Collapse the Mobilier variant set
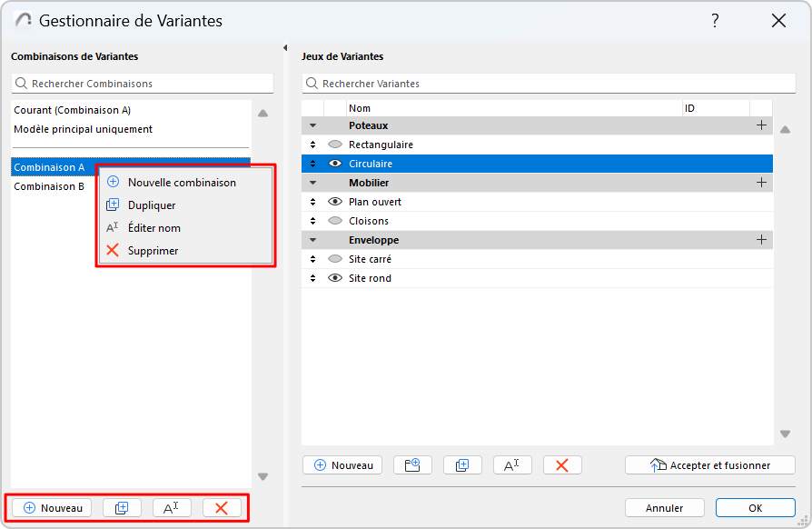812x529 pixels. [312, 183]
